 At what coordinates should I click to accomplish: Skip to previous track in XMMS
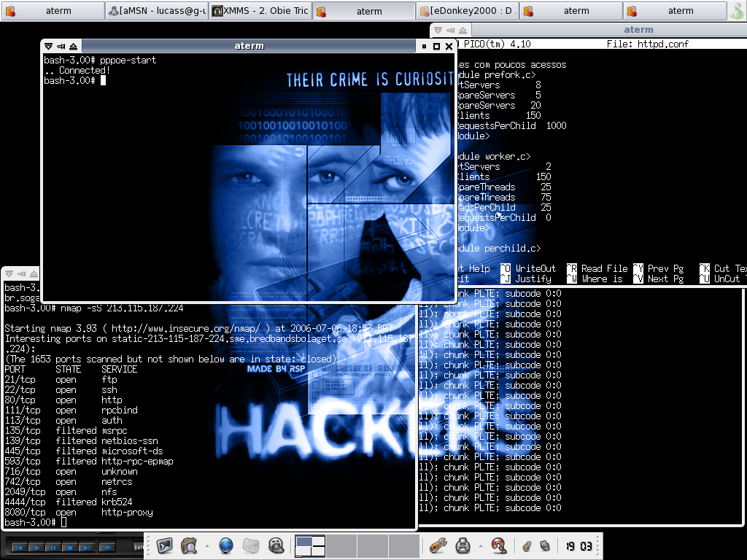tap(19, 548)
